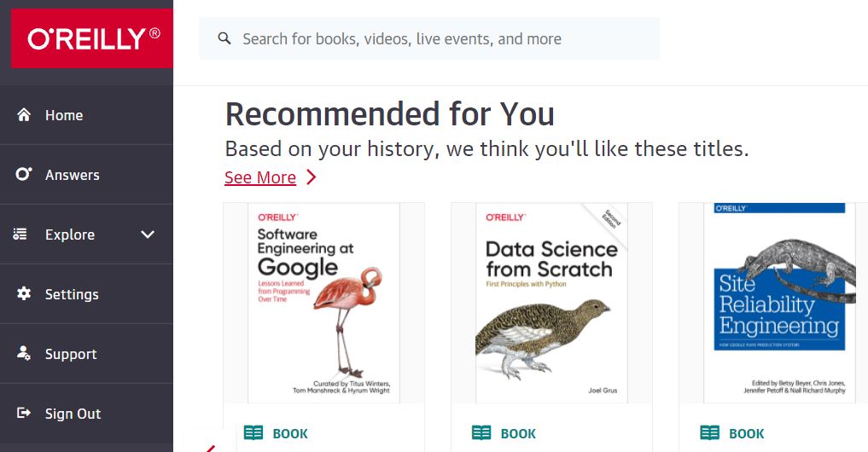Screen dimensions: 868x452
Task: Click the Sign Out arrow icon
Action: pos(24,414)
